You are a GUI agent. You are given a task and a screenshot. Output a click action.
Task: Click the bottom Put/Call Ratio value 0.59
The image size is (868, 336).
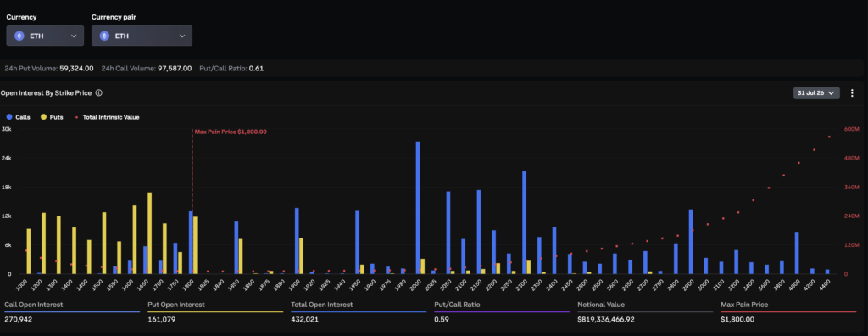(441, 319)
